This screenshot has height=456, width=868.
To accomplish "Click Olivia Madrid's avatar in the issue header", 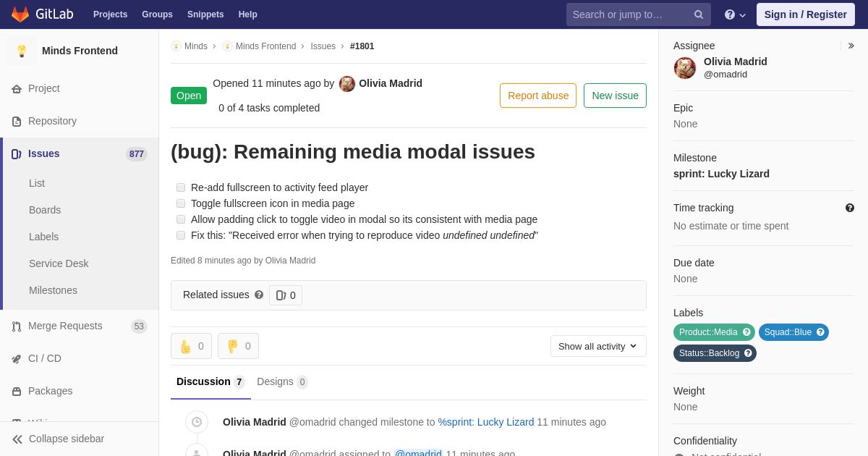I will pos(347,83).
